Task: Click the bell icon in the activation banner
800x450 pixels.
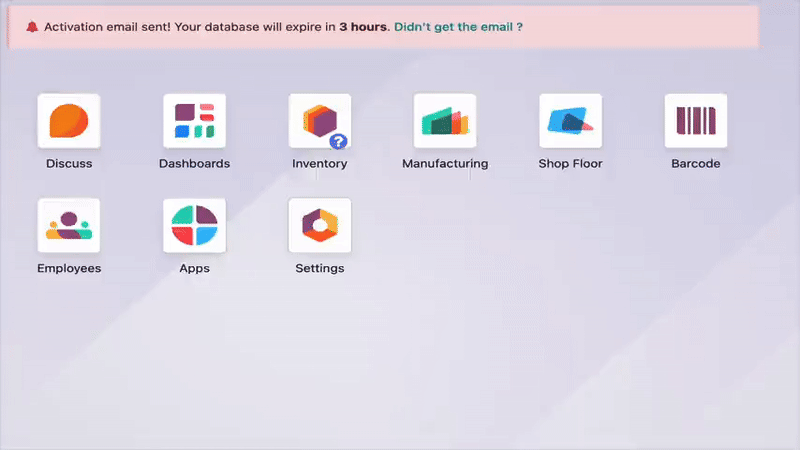Action: coord(32,27)
